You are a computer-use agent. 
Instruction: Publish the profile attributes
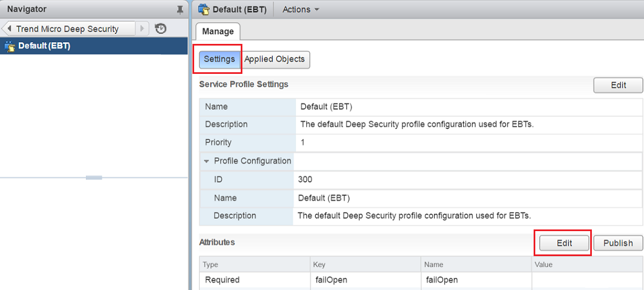pos(618,243)
